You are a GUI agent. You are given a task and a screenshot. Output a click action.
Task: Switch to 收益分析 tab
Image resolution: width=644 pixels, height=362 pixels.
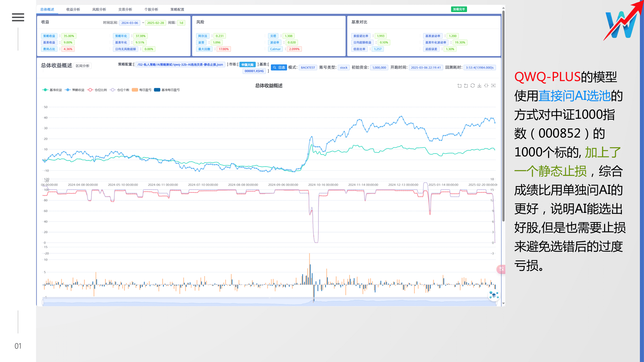point(73,9)
